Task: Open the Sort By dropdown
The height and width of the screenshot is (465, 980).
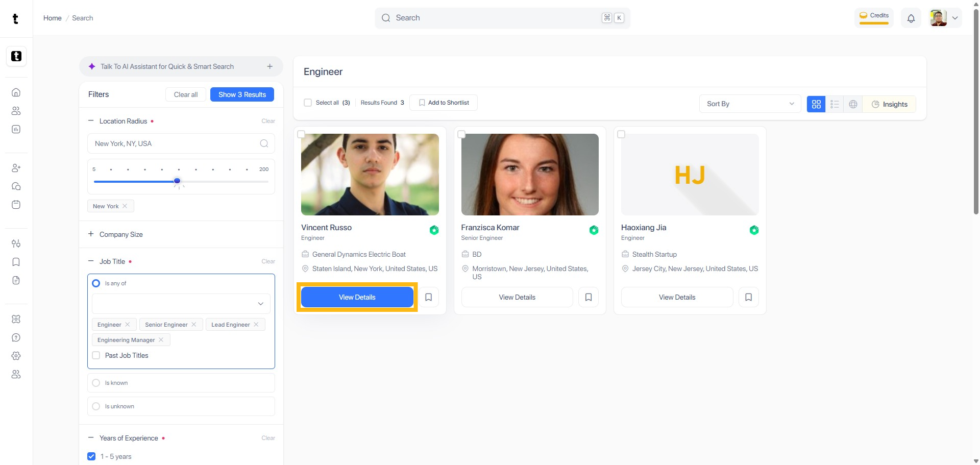Action: click(x=750, y=104)
